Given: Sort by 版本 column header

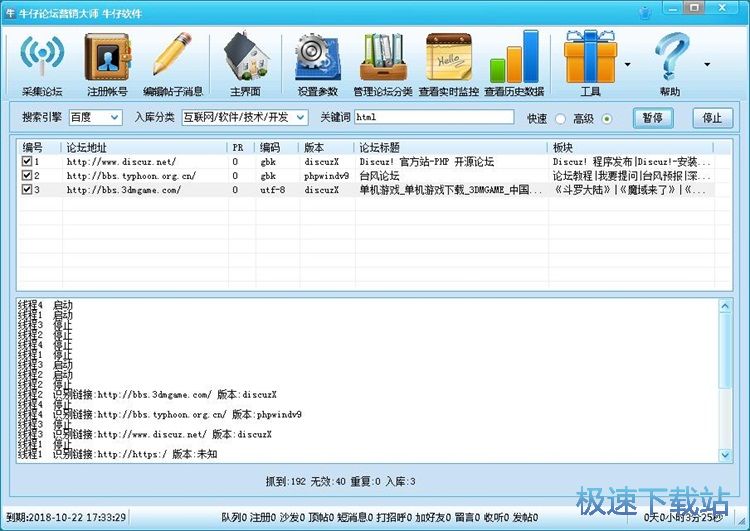Looking at the screenshot, I should point(327,147).
